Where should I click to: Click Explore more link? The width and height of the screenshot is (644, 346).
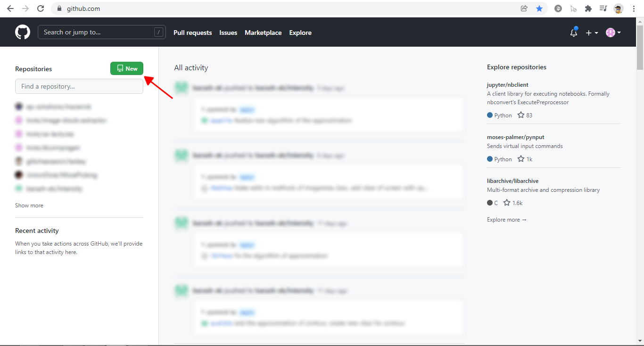pos(507,220)
